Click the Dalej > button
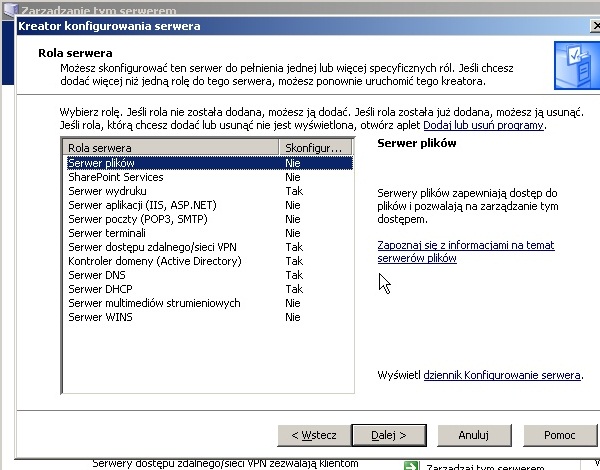 [x=389, y=435]
